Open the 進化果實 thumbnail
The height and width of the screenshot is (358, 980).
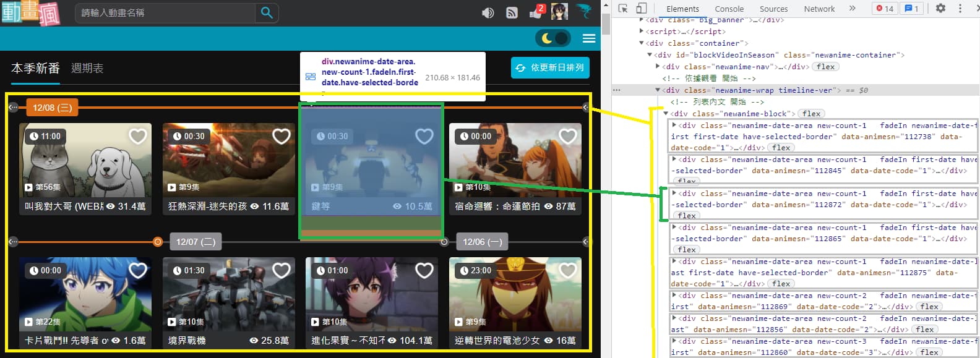tap(372, 294)
